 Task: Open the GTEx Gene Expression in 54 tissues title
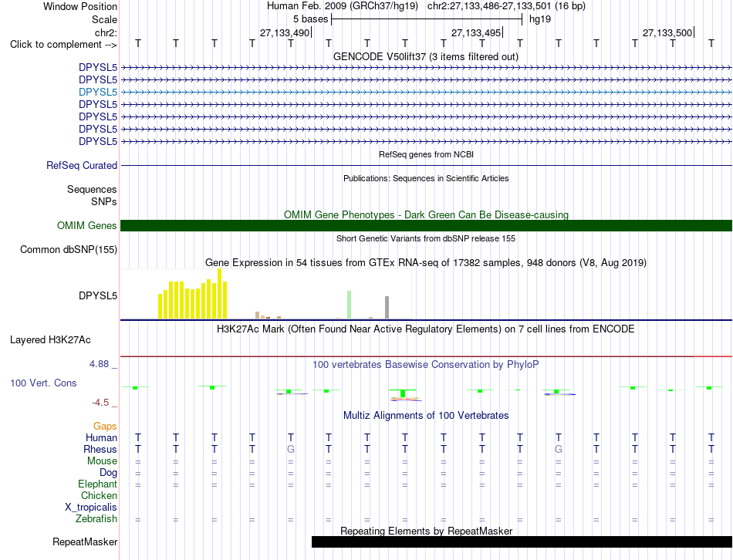426,263
